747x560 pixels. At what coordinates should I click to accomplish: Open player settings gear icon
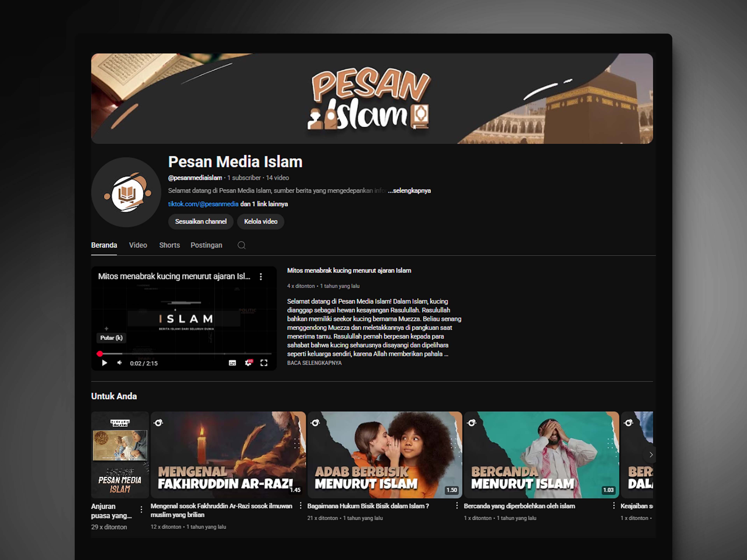(248, 363)
